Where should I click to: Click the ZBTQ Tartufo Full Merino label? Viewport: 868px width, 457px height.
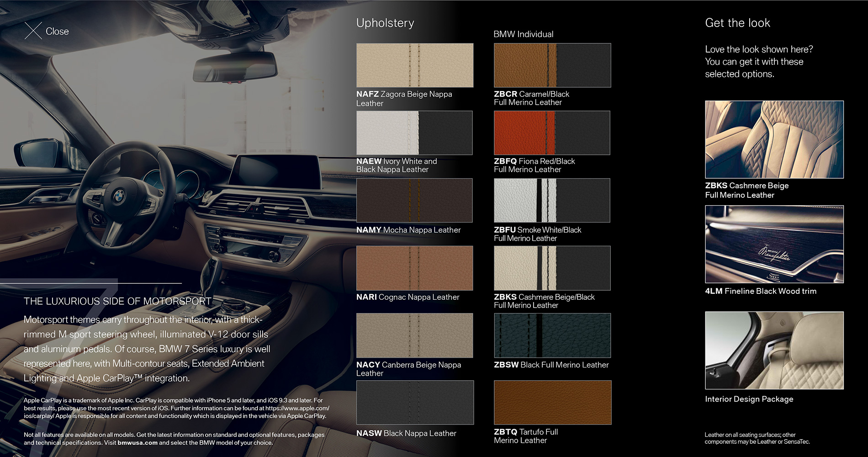526,436
